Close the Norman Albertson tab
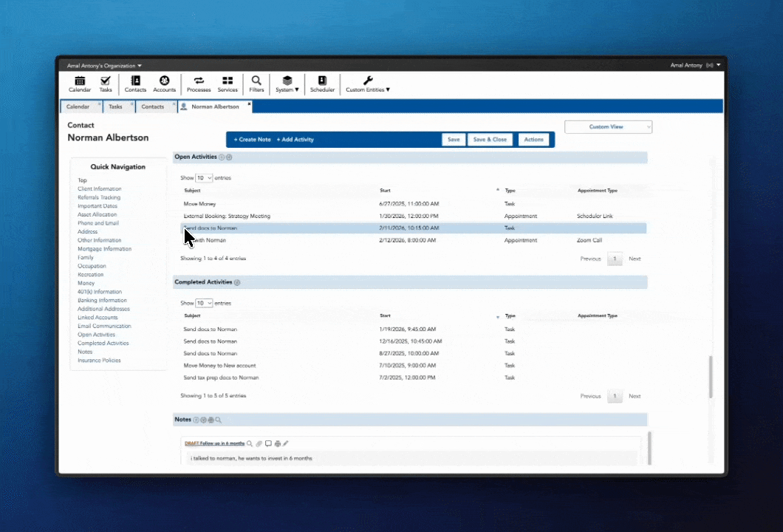The width and height of the screenshot is (783, 532). tap(249, 103)
